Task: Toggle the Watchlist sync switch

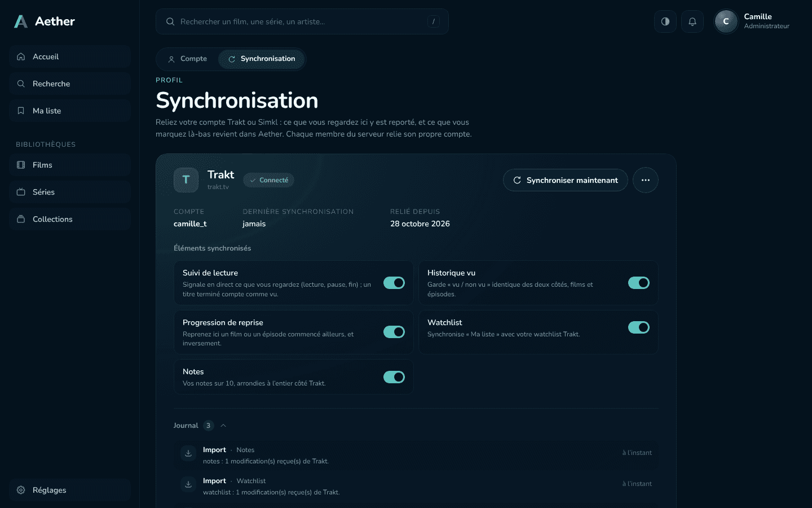Action: 639,327
